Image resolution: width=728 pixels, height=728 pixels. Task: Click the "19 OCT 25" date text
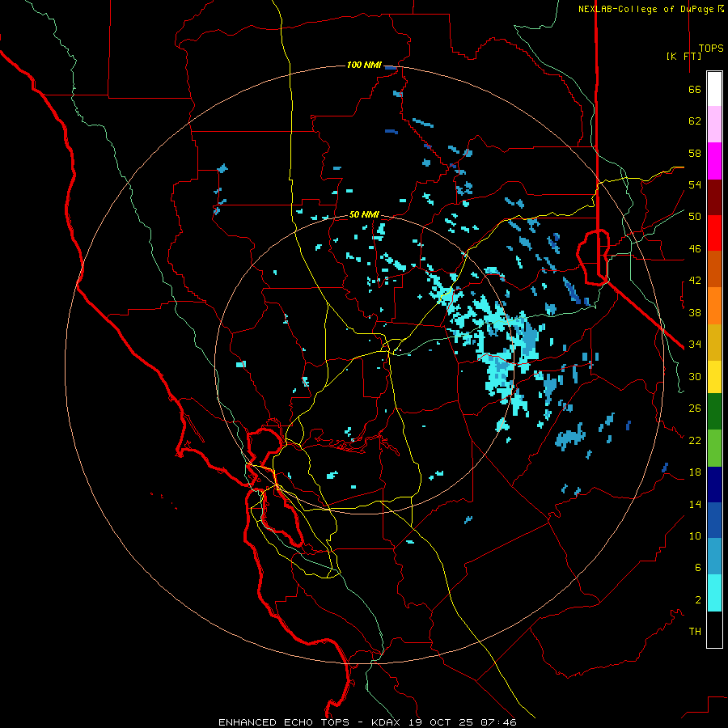(x=441, y=722)
